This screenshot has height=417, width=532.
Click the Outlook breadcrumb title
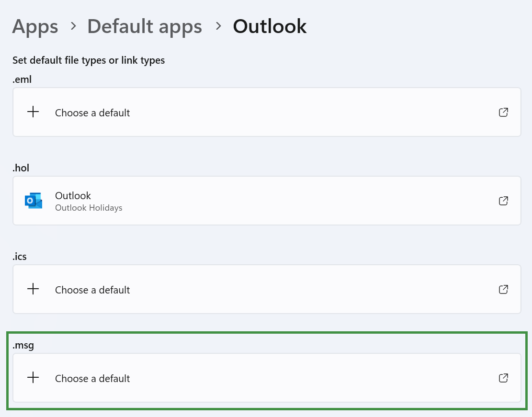coord(270,26)
